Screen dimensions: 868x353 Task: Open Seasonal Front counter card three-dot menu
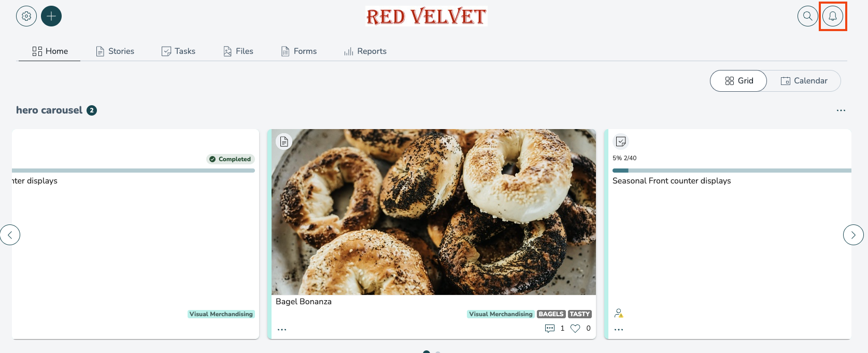(619, 330)
